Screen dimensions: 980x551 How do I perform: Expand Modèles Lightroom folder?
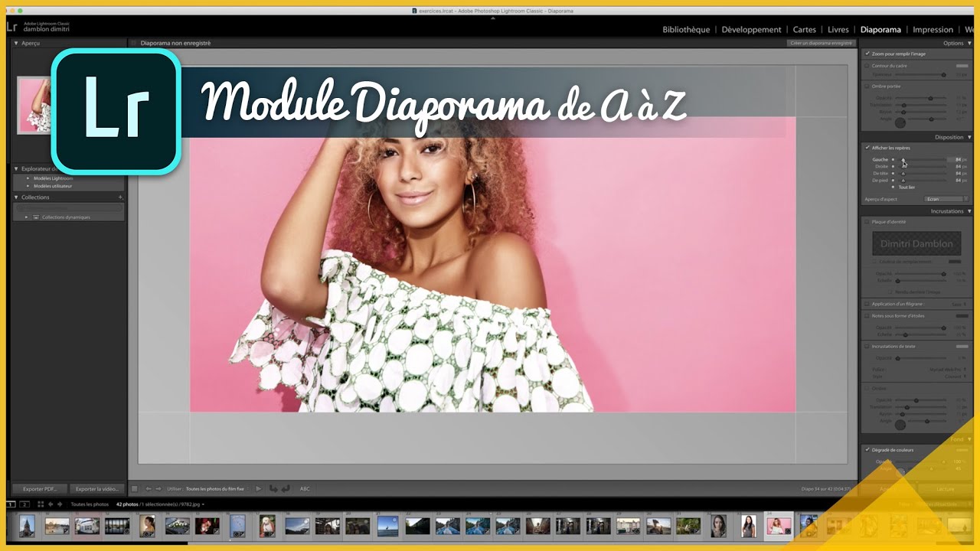[x=28, y=178]
